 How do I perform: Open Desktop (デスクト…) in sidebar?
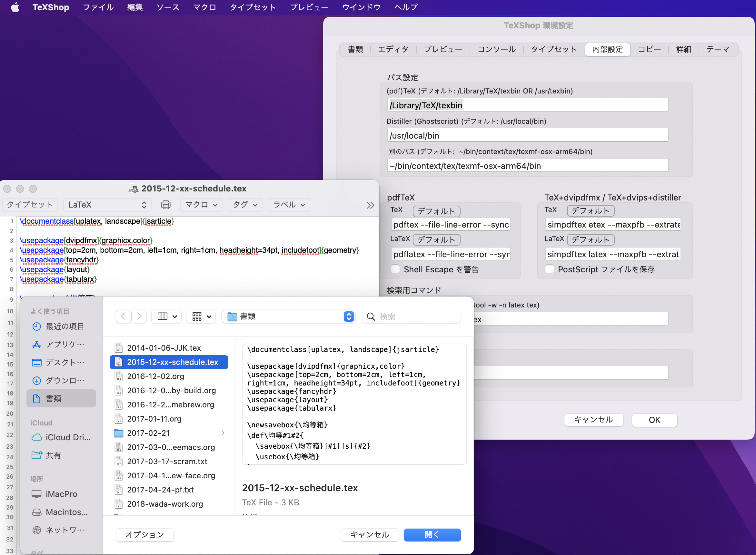[x=61, y=362]
